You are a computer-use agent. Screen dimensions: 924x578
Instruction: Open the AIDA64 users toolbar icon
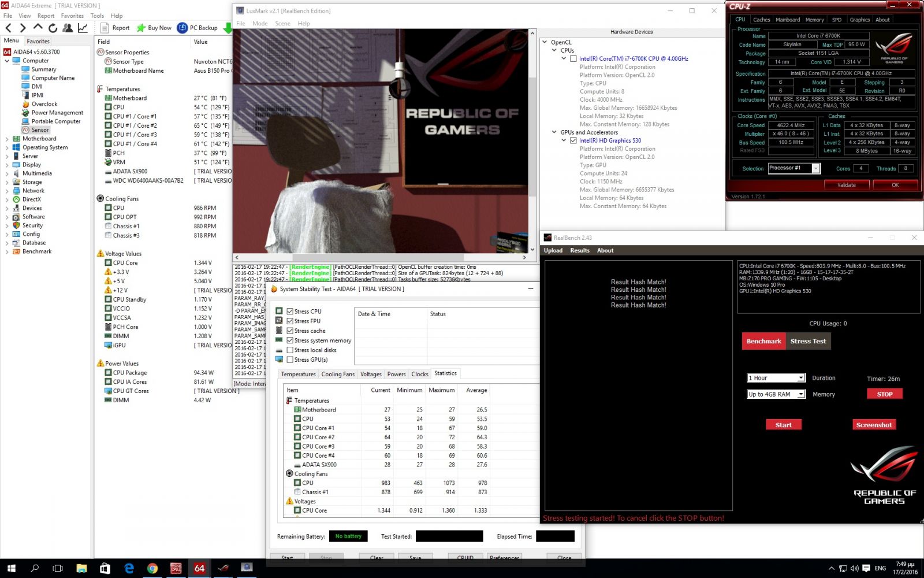[68, 28]
